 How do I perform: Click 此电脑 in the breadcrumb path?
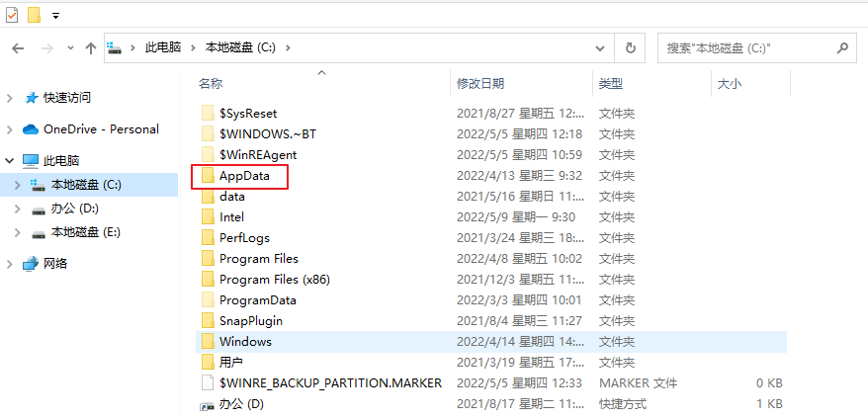(164, 47)
